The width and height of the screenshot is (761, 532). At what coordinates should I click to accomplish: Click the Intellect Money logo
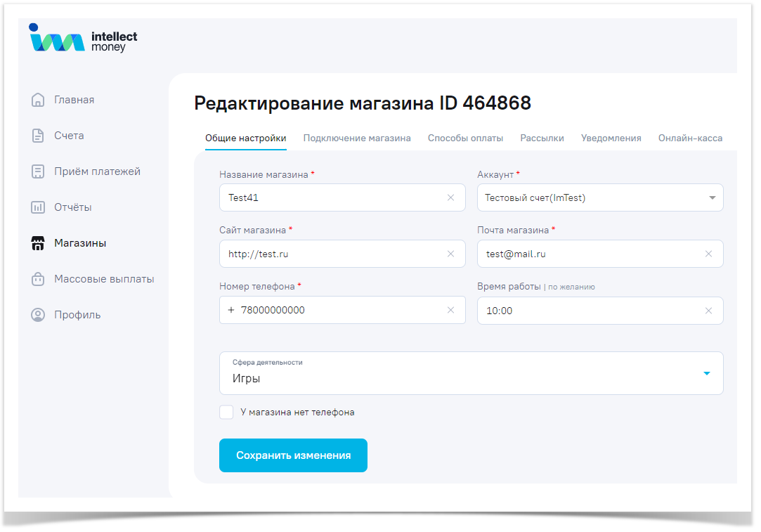[x=83, y=40]
